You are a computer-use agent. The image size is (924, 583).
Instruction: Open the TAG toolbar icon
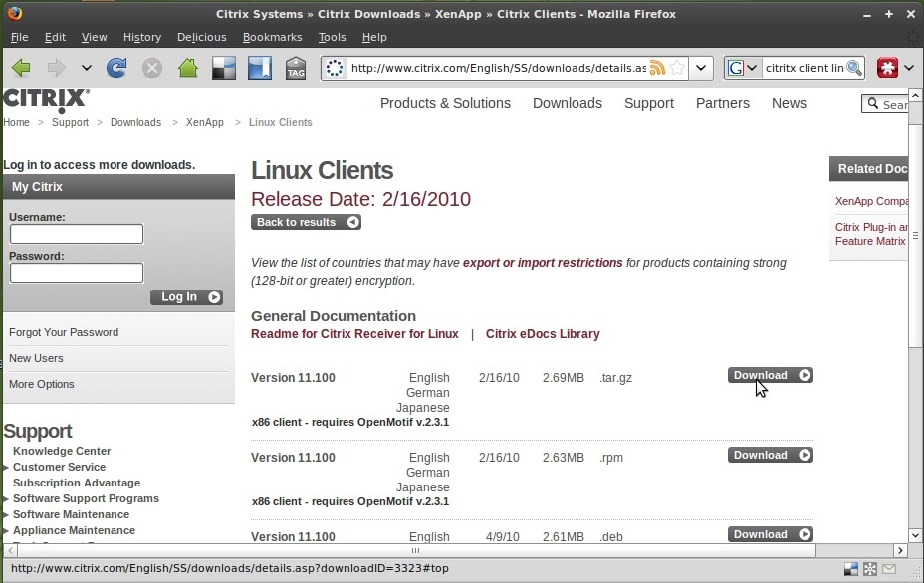click(296, 68)
